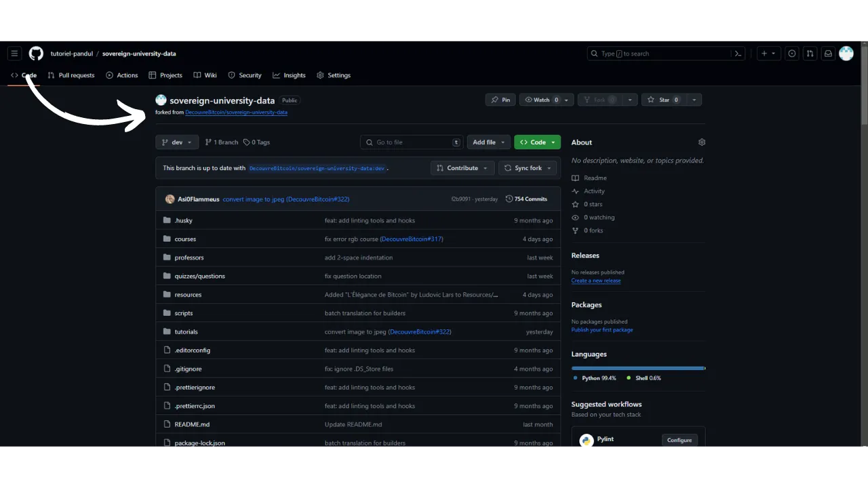Click the forked-from DecouvreBitcoin repository link
The width and height of the screenshot is (868, 488).
236,113
